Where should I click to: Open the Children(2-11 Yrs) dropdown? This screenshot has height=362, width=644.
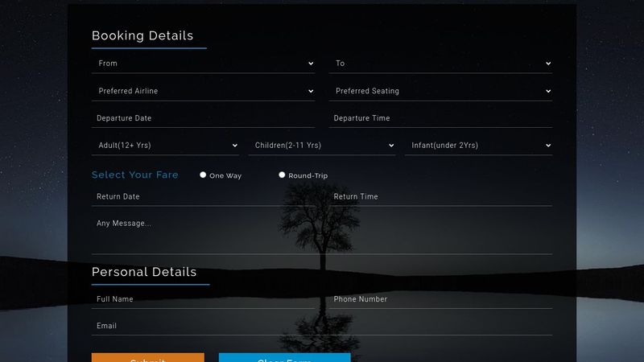(321, 146)
